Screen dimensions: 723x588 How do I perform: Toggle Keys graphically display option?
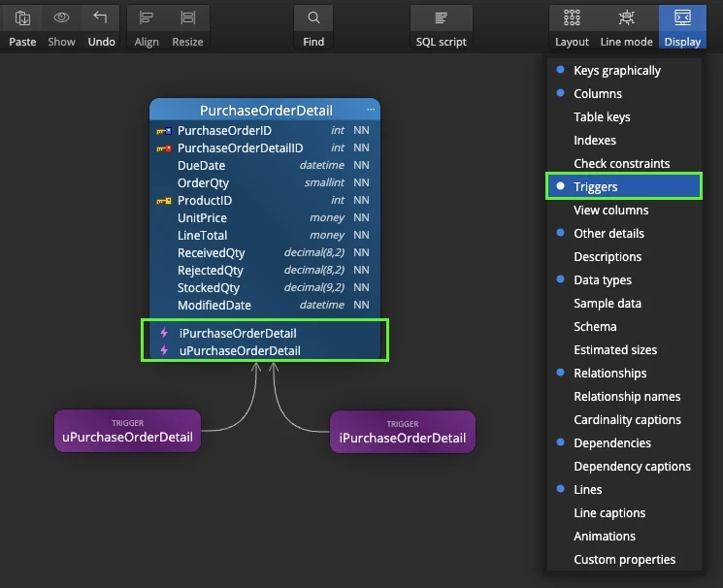pos(624,70)
